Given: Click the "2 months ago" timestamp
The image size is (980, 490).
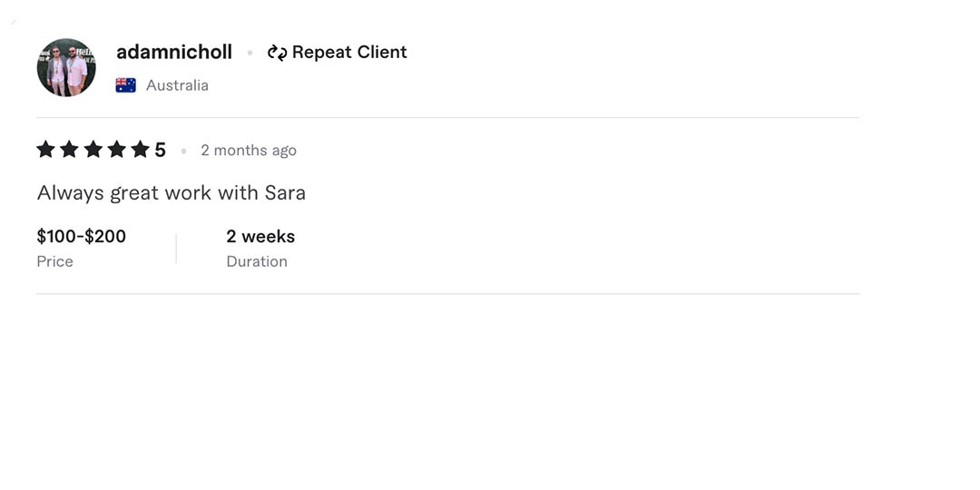Looking at the screenshot, I should 249,151.
